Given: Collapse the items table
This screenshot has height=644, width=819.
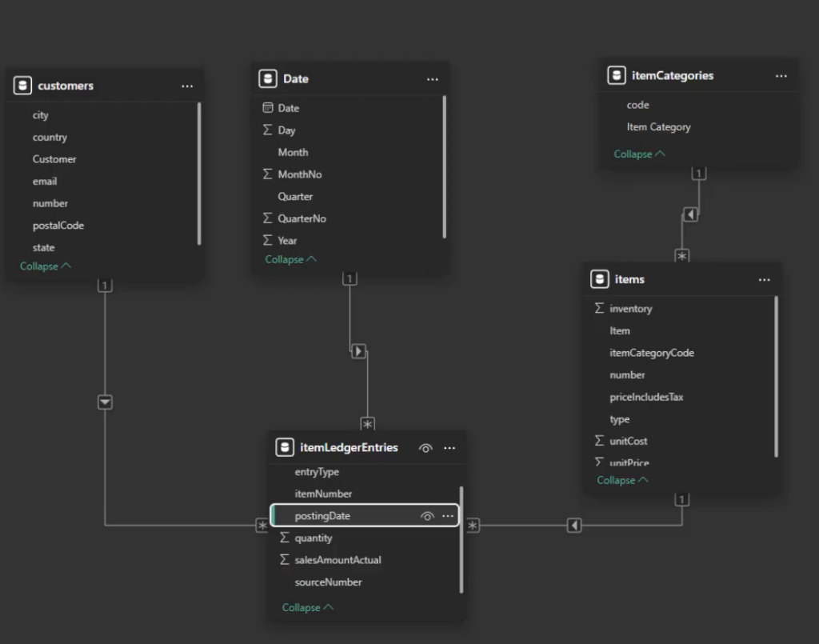Looking at the screenshot, I should [622, 480].
